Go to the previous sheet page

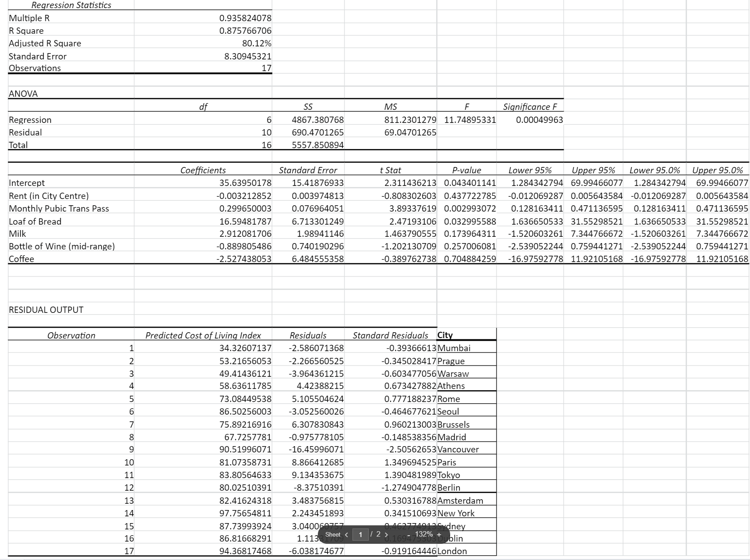[346, 534]
